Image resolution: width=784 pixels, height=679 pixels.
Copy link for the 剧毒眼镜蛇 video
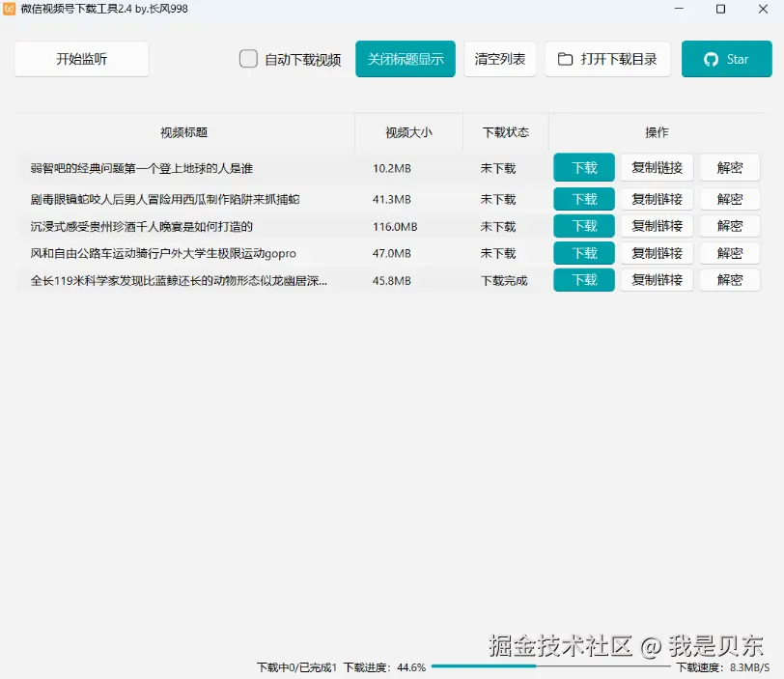coord(657,199)
